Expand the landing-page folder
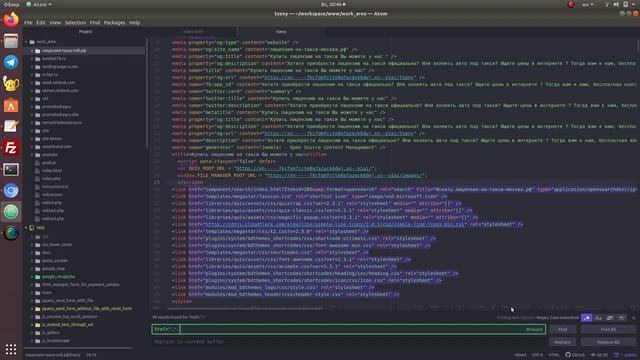The width and height of the screenshot is (640, 360). pyautogui.click(x=33, y=67)
